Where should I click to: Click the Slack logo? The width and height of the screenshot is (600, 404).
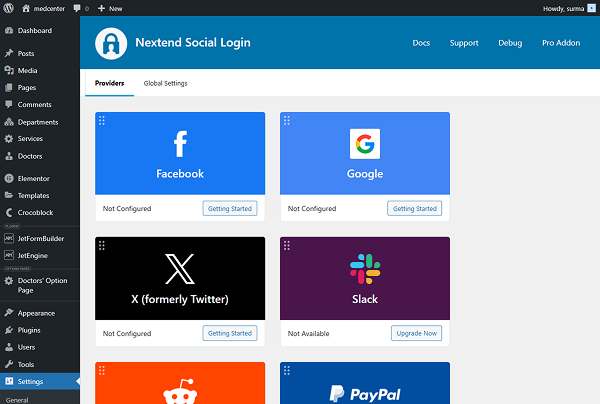click(365, 269)
